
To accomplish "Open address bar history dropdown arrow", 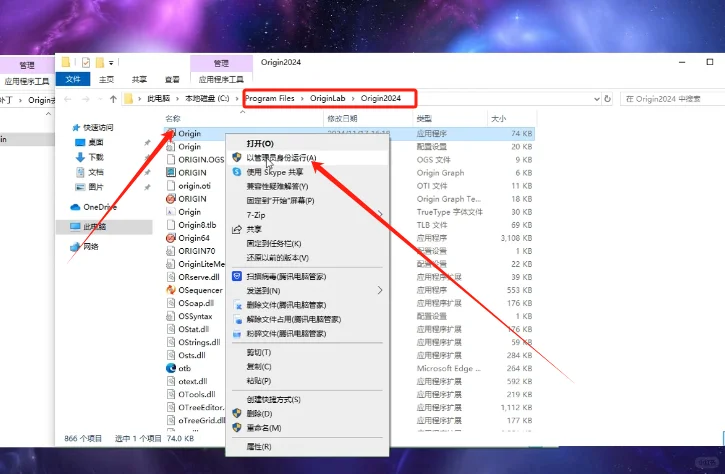I will coord(596,99).
